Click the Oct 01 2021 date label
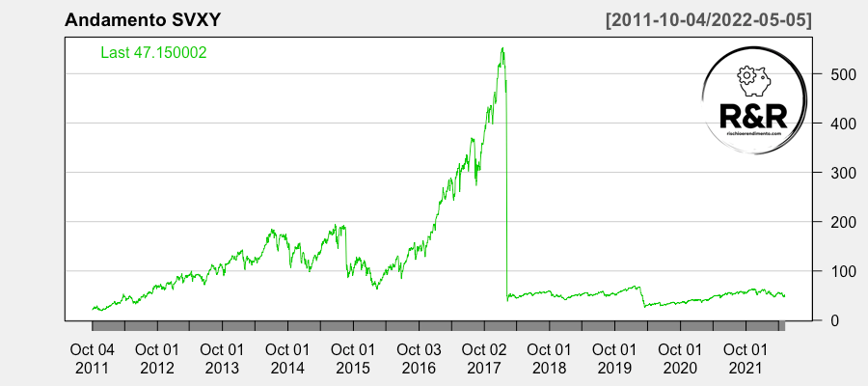Viewport: 868px width, 386px height. (x=746, y=358)
